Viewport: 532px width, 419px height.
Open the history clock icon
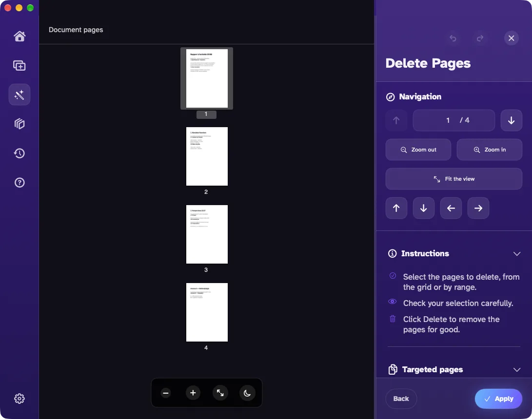20,153
